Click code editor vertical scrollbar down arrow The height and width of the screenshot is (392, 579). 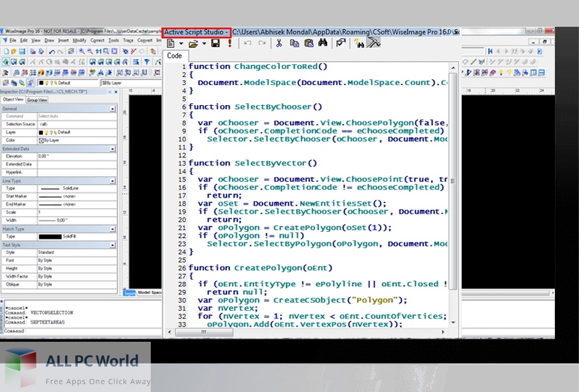point(453,322)
